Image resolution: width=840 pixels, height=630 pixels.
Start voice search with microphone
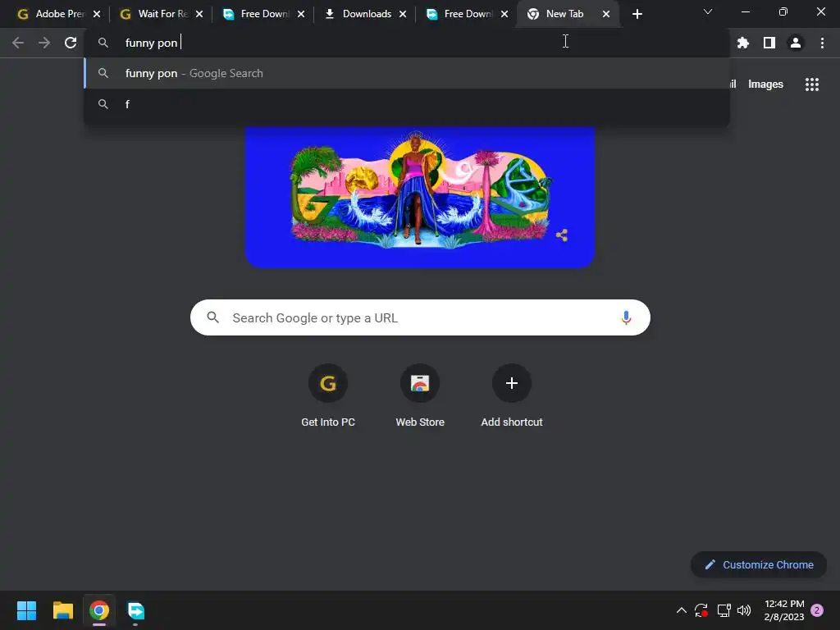click(x=626, y=317)
